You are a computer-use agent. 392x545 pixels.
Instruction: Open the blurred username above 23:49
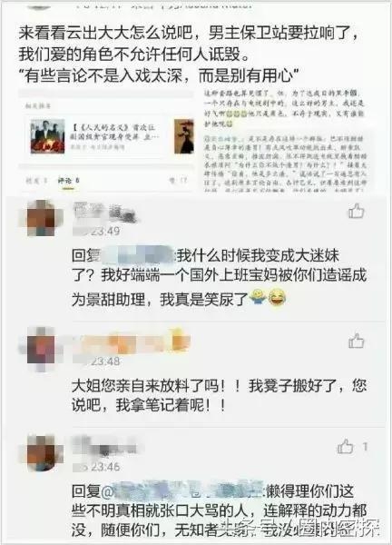(105, 212)
